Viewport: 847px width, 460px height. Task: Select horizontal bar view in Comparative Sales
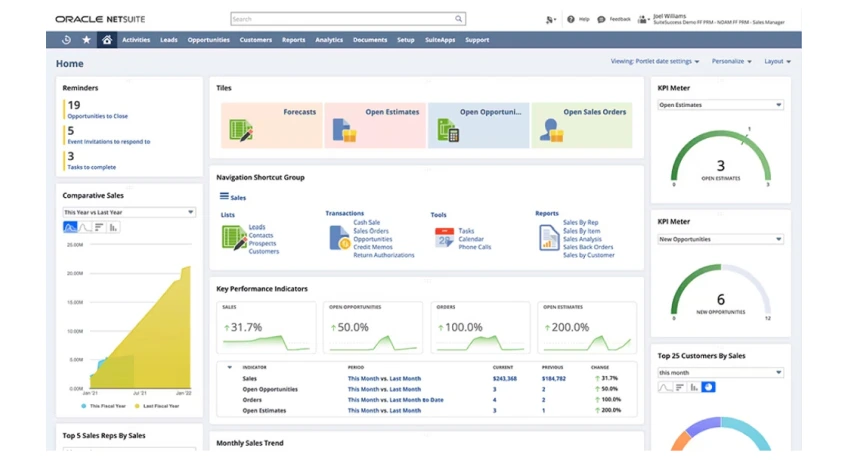[99, 227]
